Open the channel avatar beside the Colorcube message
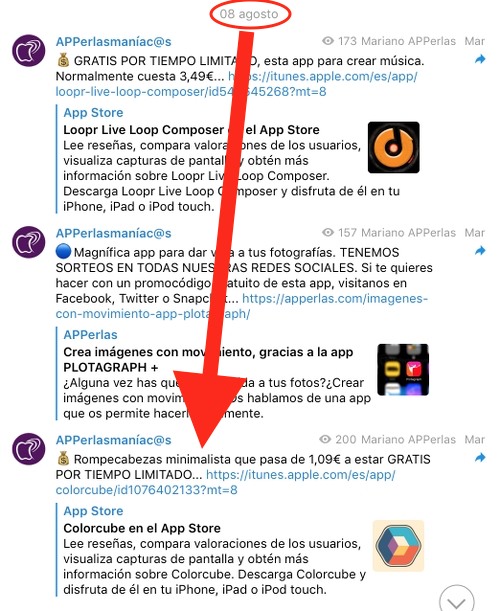 click(x=28, y=449)
